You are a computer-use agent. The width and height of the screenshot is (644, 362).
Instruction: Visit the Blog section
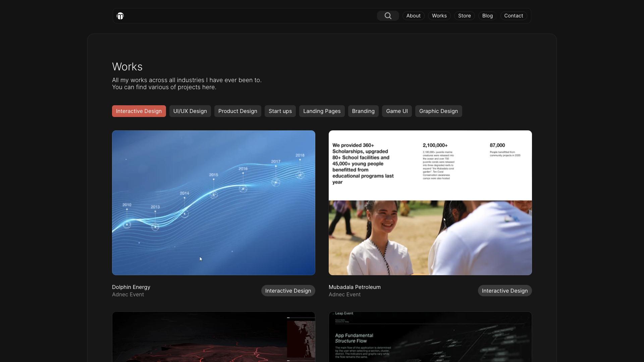pos(487,16)
